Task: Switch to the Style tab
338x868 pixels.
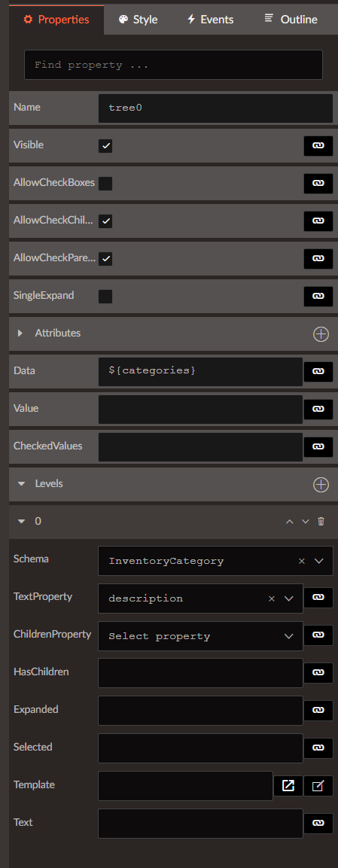Action: (139, 20)
